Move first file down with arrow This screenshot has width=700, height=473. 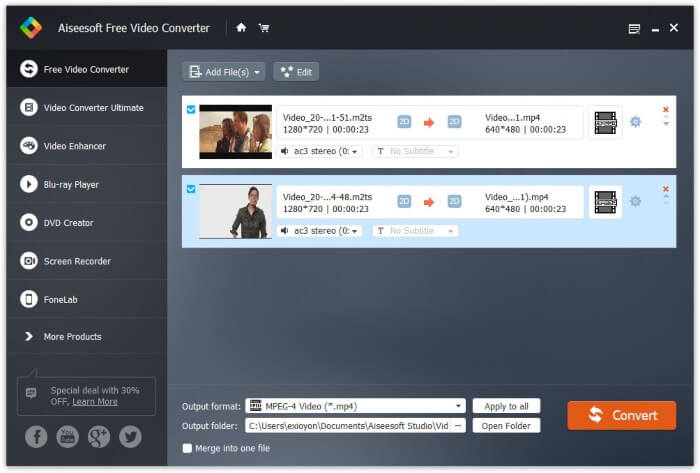click(666, 124)
